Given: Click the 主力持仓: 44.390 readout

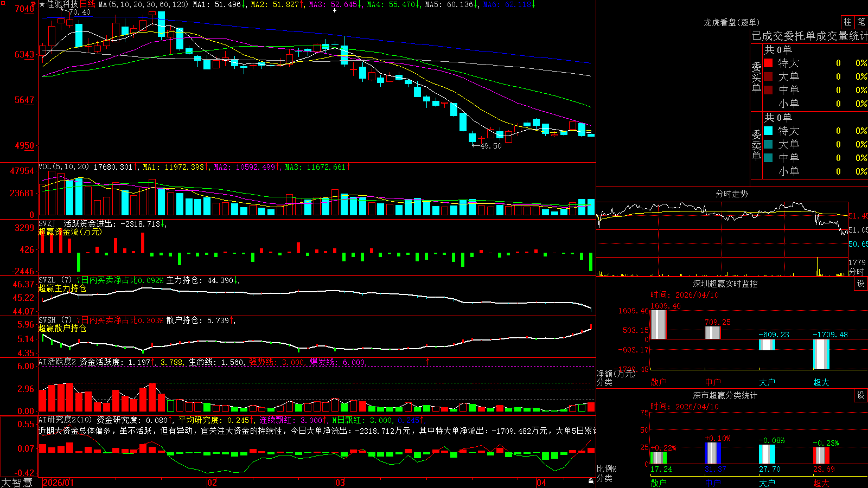Looking at the screenshot, I should [x=200, y=280].
